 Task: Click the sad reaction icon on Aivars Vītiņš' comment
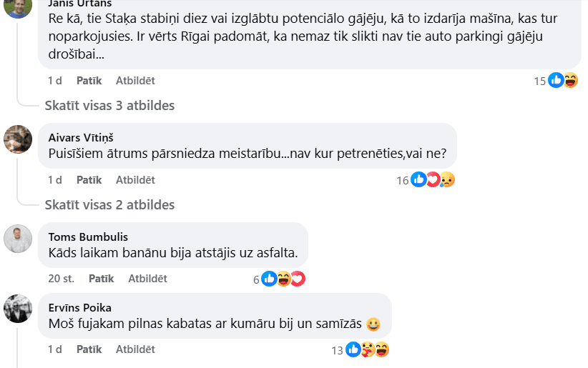tap(447, 180)
